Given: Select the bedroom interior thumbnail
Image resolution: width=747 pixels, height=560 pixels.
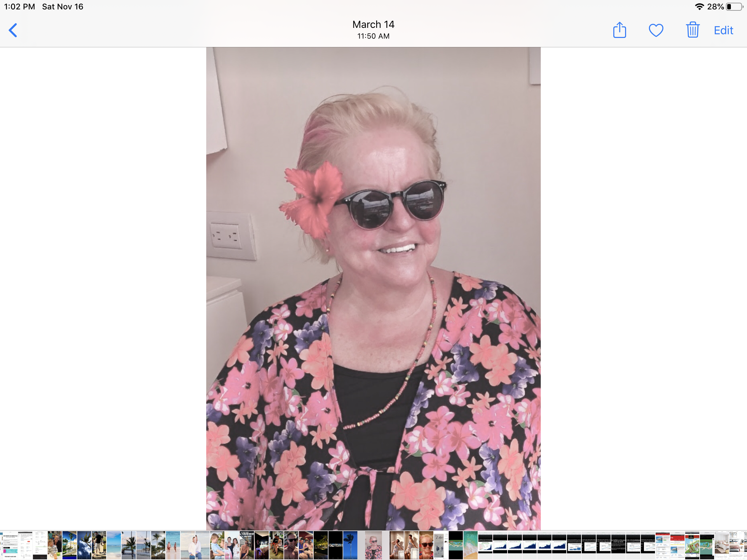Looking at the screenshot, I should click(722, 545).
